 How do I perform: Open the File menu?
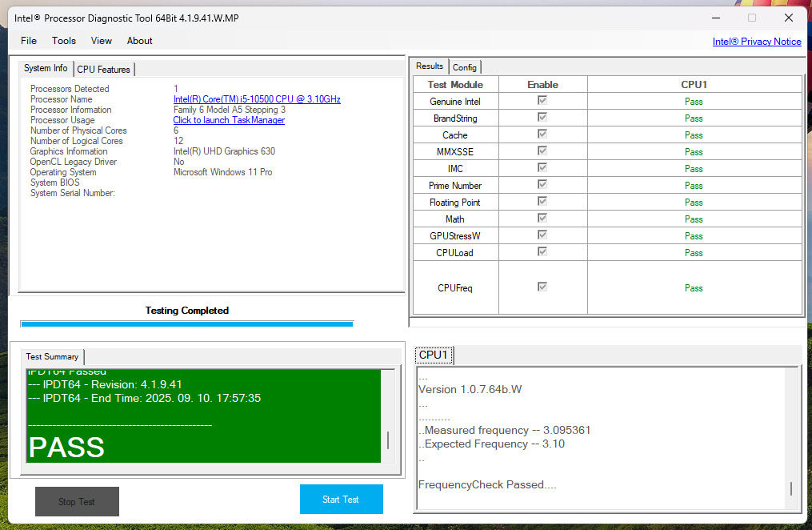tap(29, 41)
